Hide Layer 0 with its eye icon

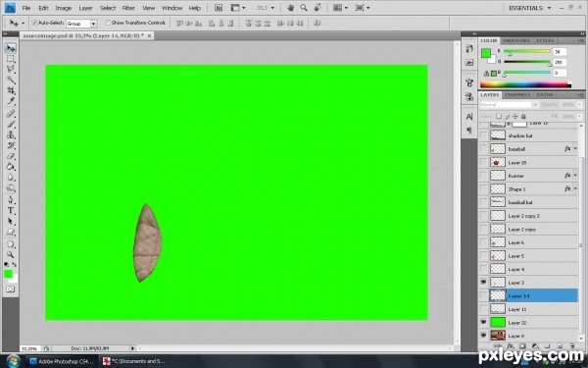(x=483, y=336)
